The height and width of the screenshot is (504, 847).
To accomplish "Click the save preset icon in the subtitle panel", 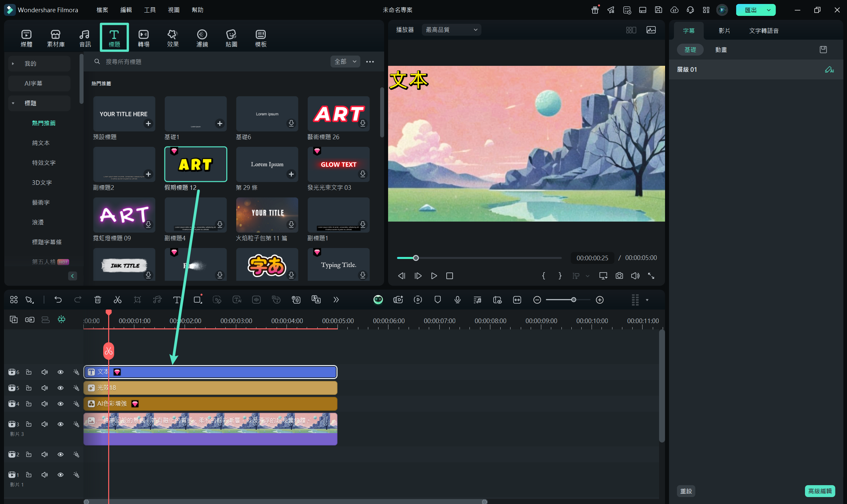I will coord(823,50).
